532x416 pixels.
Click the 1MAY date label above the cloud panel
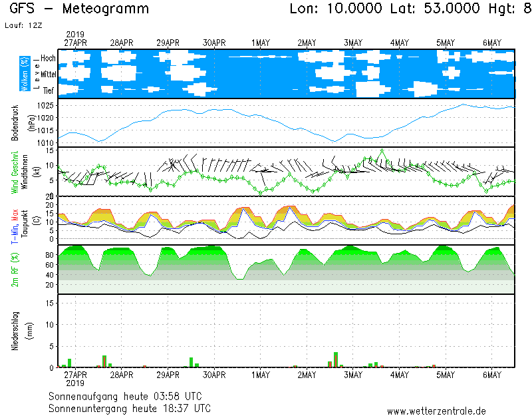tap(261, 43)
